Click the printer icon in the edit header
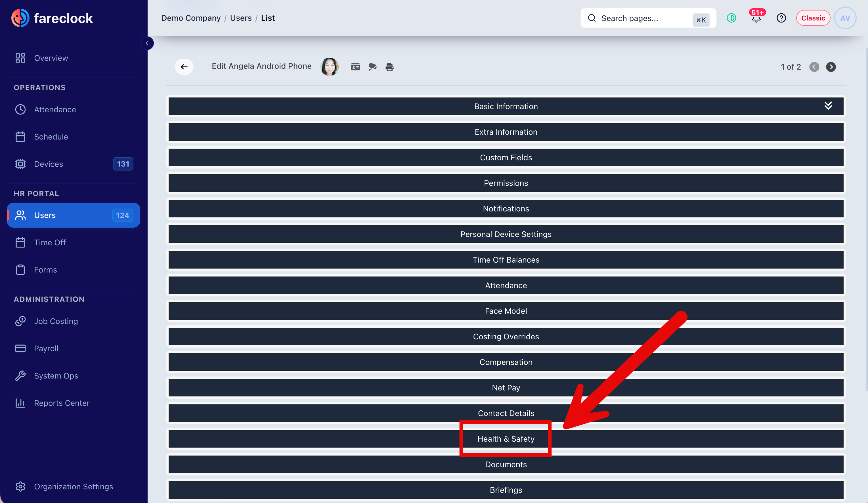 (389, 67)
